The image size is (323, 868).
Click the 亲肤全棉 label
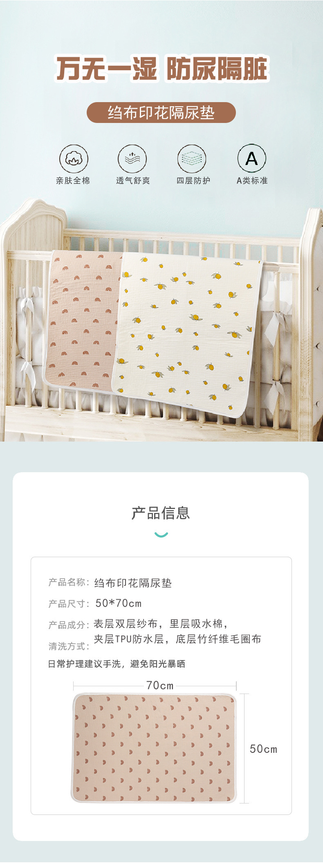coord(73,181)
